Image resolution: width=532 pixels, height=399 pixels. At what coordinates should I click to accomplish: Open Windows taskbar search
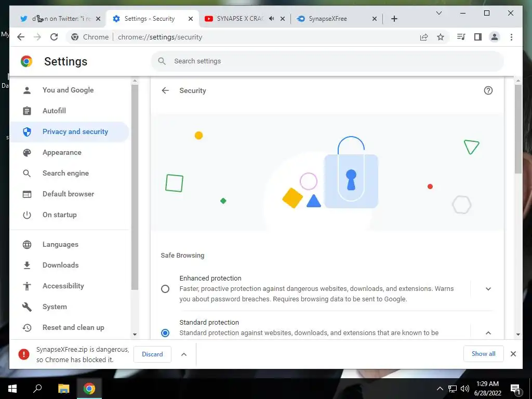37,389
